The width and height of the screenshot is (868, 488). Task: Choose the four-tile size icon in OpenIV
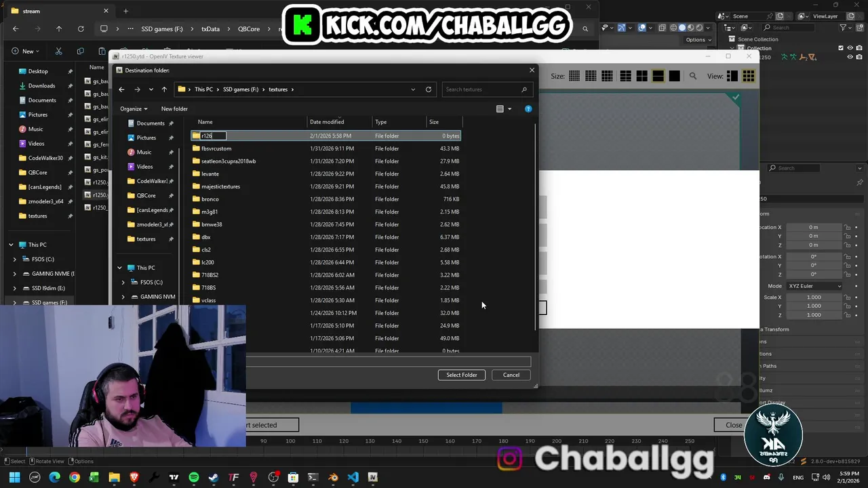(x=642, y=76)
